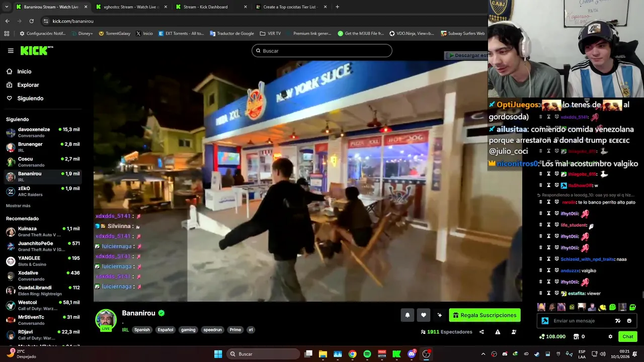Open recommended channel MrStivenTc

43,320
